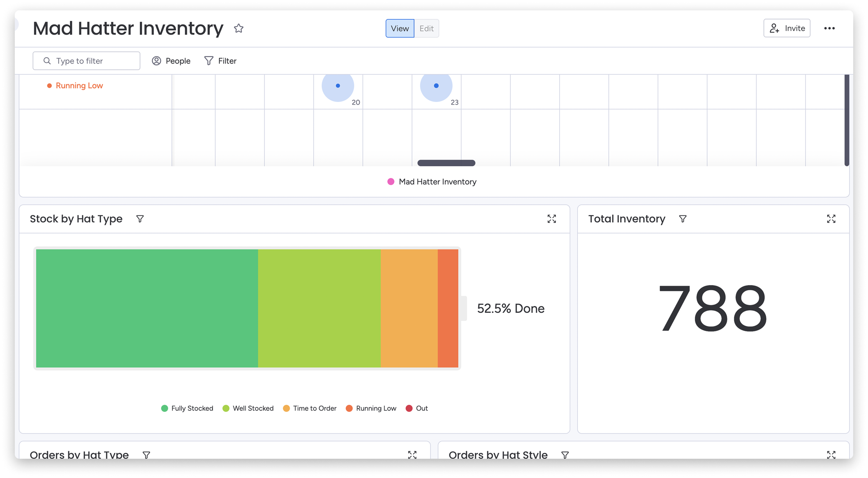Filter the Stock by Hat Type widget
Viewport: 868px width, 478px height.
coord(140,219)
